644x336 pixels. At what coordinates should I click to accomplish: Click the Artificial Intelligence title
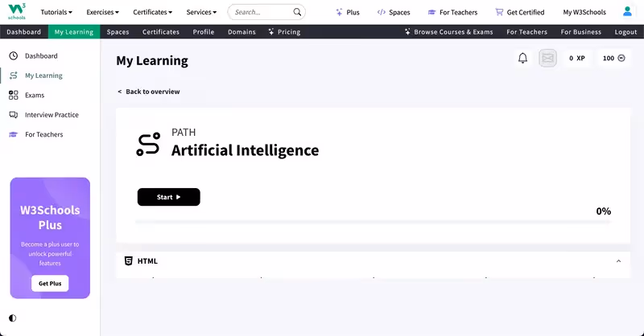pyautogui.click(x=246, y=150)
